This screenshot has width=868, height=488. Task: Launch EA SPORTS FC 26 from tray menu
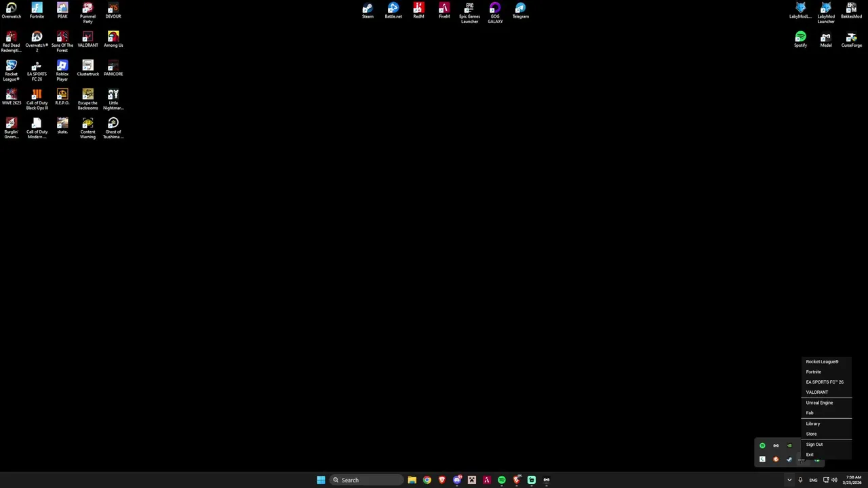(827, 382)
